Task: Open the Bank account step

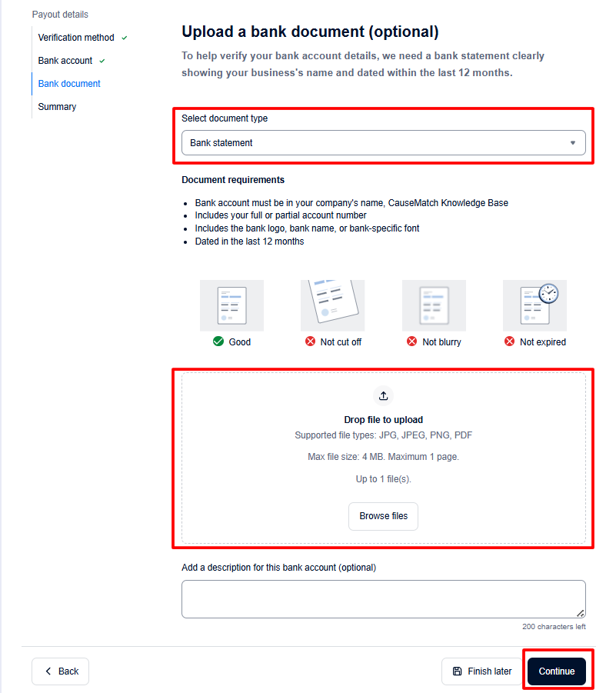Action: point(65,61)
